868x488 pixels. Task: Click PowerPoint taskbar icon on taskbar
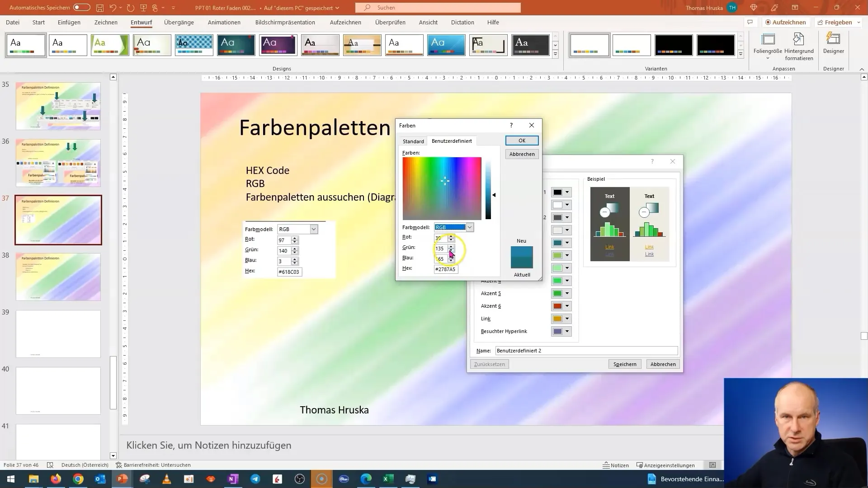click(x=123, y=479)
